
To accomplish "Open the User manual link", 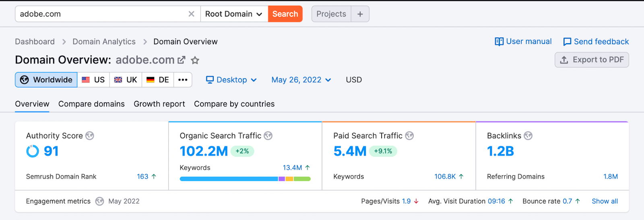I will click(523, 42).
